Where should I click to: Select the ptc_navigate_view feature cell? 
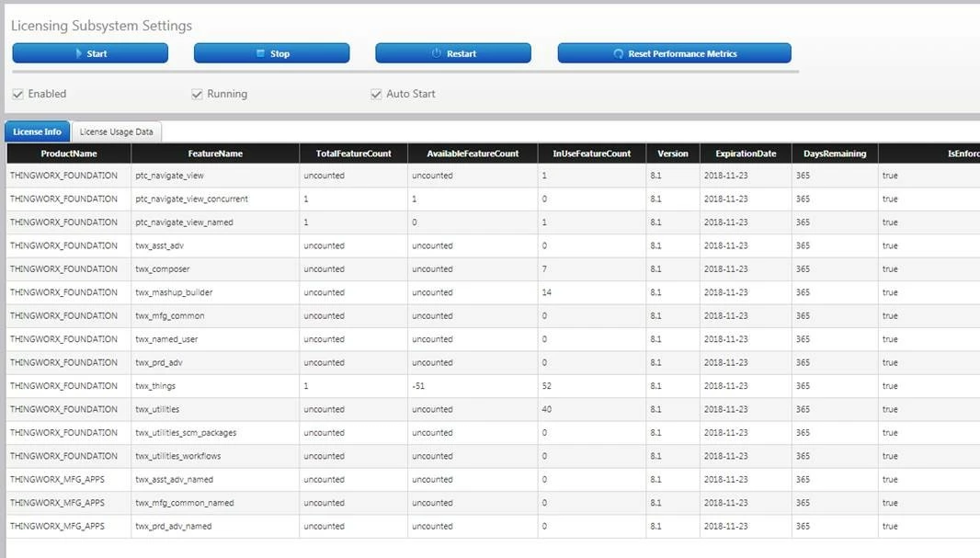pos(215,176)
